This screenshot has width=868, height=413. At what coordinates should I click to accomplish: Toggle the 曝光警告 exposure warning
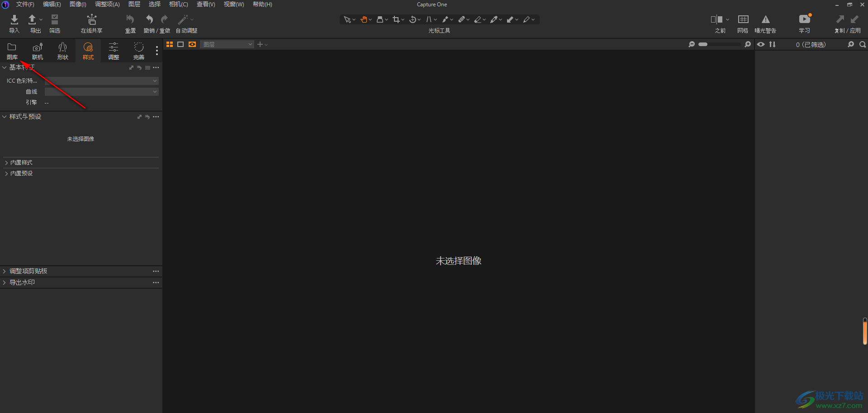(765, 20)
